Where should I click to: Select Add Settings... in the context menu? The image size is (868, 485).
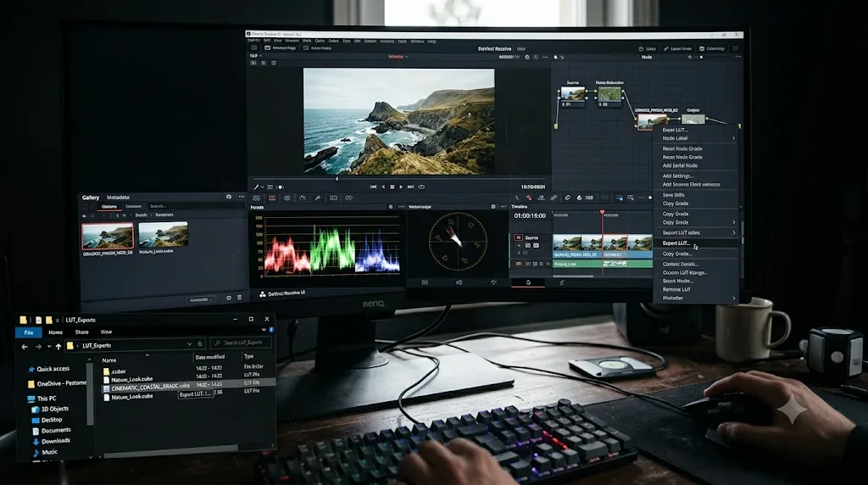coord(696,176)
